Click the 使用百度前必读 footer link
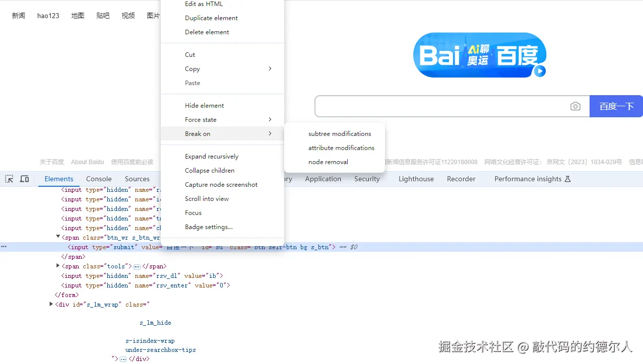Screen dimensions: 643x364 [x=132, y=162]
